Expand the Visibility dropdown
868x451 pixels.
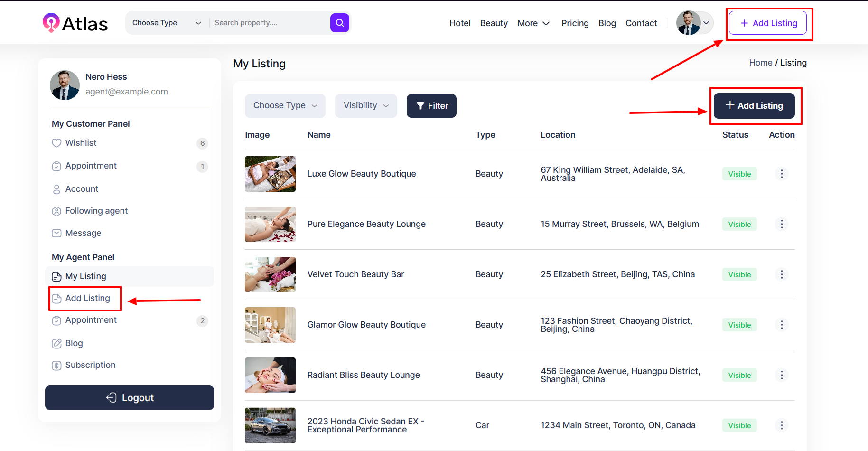click(366, 105)
